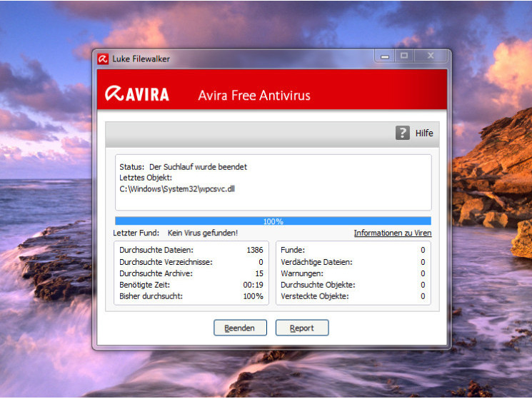Viewport: 532px width, 399px height.
Task: Click the Durchsuchte Dateien label
Action: pos(156,250)
